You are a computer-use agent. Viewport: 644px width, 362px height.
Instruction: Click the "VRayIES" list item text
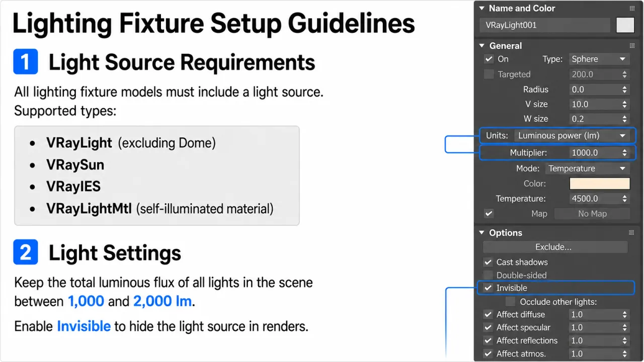(x=73, y=187)
